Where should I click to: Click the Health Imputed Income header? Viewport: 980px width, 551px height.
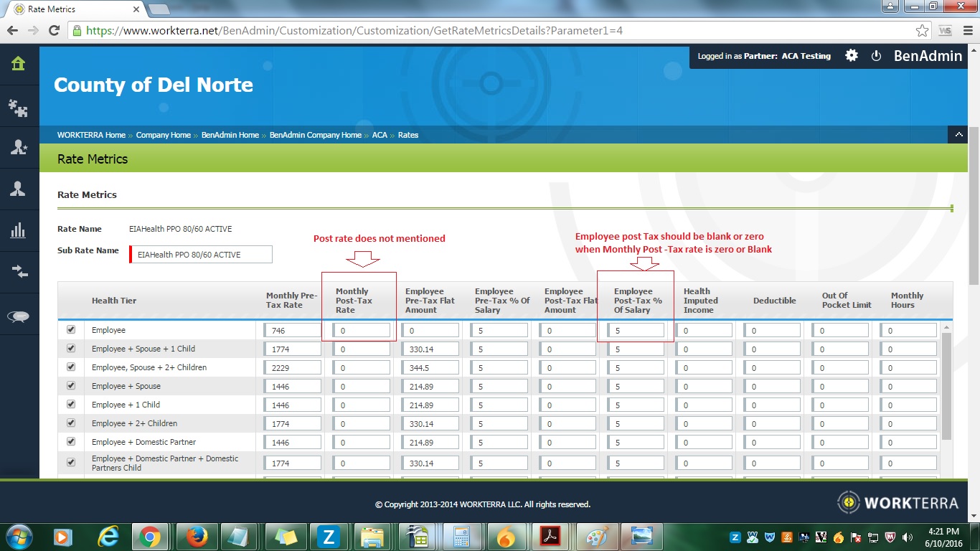click(x=701, y=301)
